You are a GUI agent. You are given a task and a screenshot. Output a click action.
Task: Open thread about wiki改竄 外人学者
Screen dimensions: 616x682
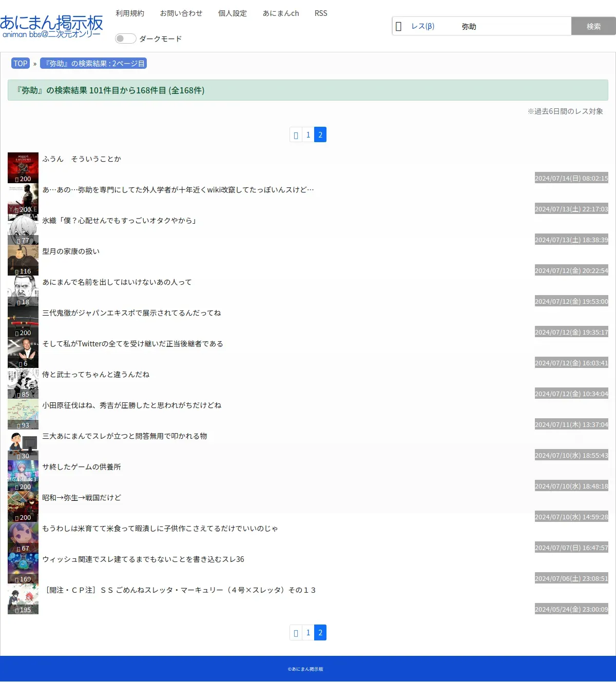[178, 190]
